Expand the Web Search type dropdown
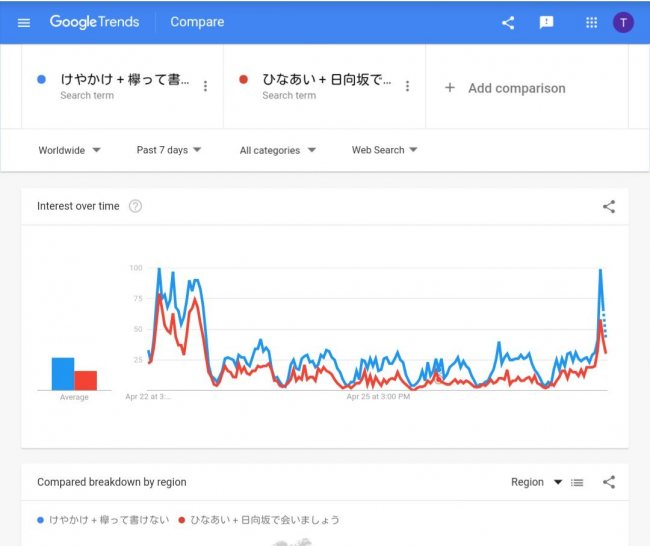This screenshot has height=546, width=650. [384, 150]
